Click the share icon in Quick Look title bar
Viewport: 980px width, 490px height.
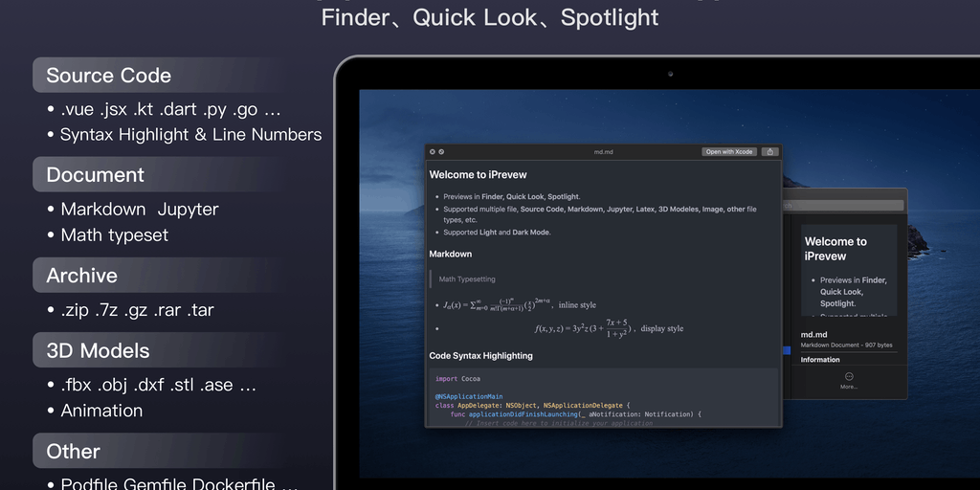[770, 152]
